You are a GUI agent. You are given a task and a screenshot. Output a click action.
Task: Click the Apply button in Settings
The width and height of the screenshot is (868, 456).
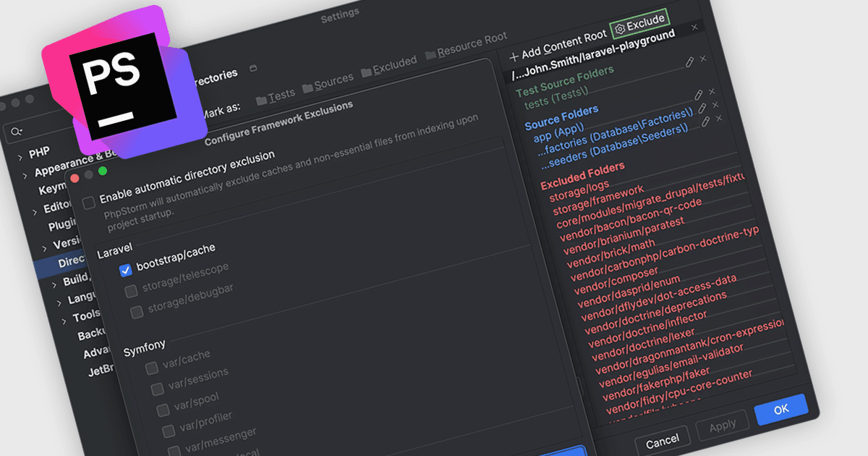(722, 426)
